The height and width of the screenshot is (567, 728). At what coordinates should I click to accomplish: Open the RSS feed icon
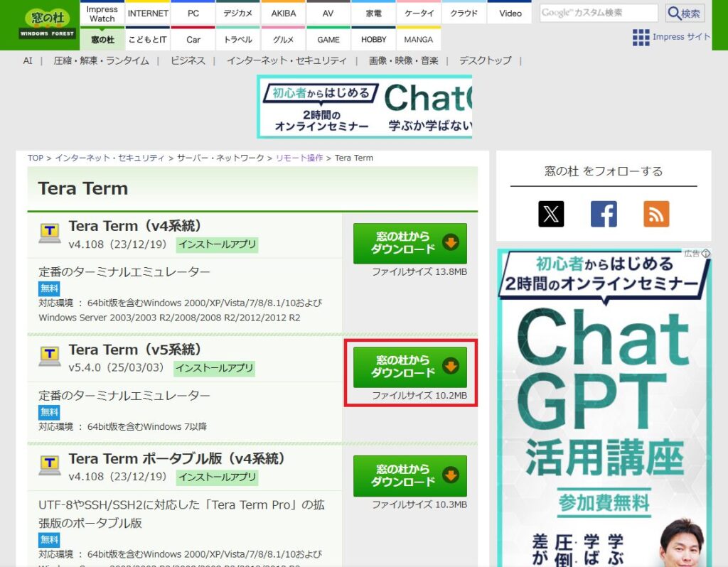656,214
